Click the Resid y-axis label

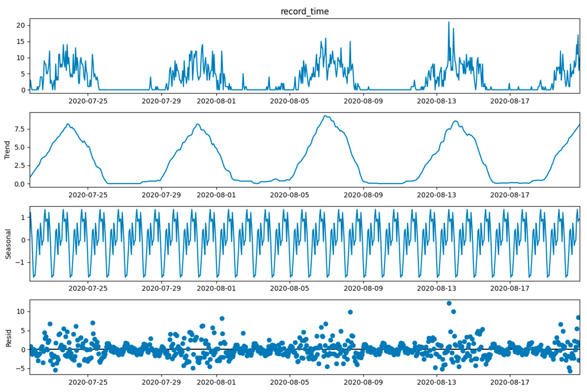tap(8, 338)
